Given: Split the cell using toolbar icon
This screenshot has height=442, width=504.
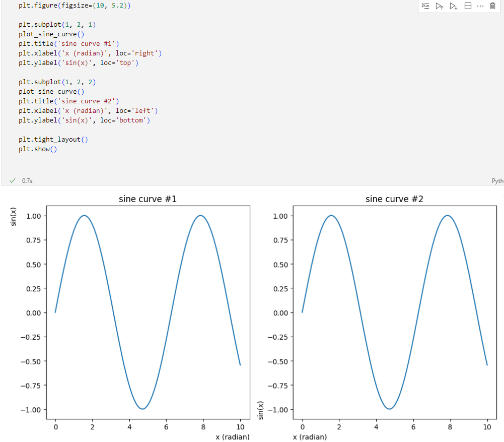Looking at the screenshot, I should click(467, 6).
